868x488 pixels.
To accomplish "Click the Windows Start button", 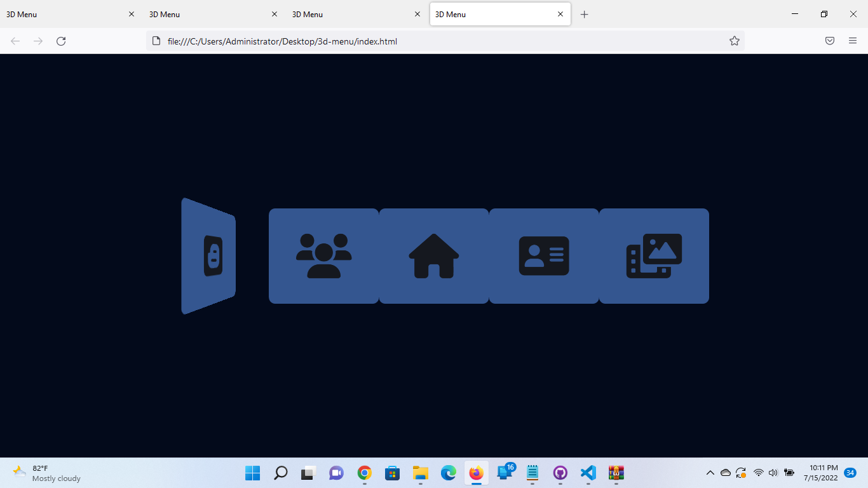I will (x=252, y=473).
